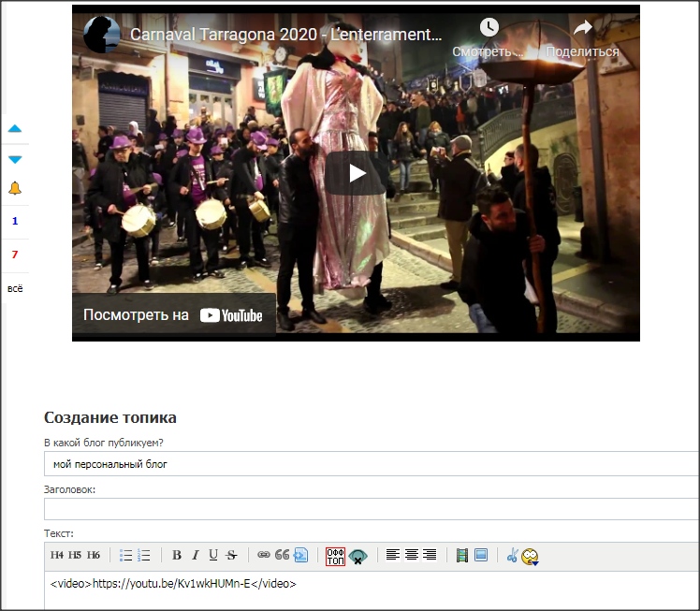The height and width of the screenshot is (611, 700).
Task: Toggle strikethrough formatting
Action: pos(231,555)
